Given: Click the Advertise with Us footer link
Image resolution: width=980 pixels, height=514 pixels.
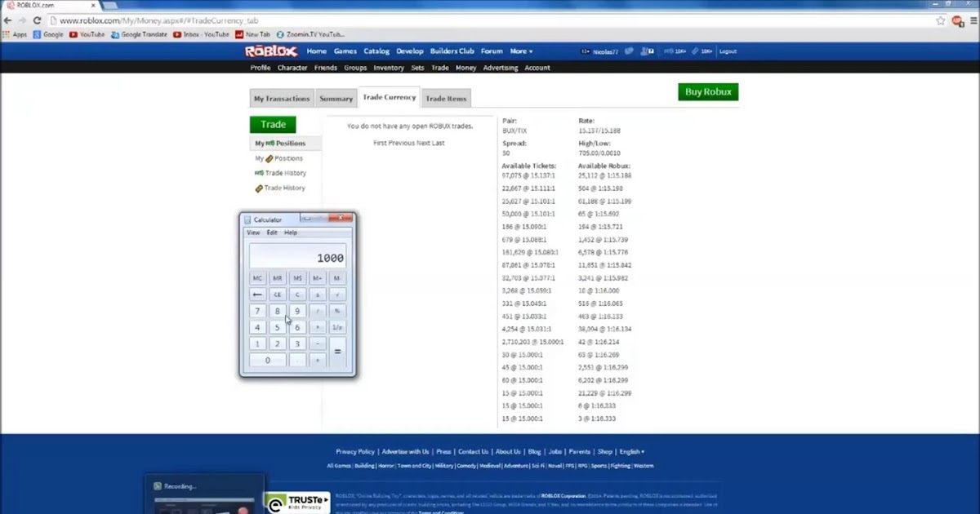Looking at the screenshot, I should pyautogui.click(x=405, y=451).
